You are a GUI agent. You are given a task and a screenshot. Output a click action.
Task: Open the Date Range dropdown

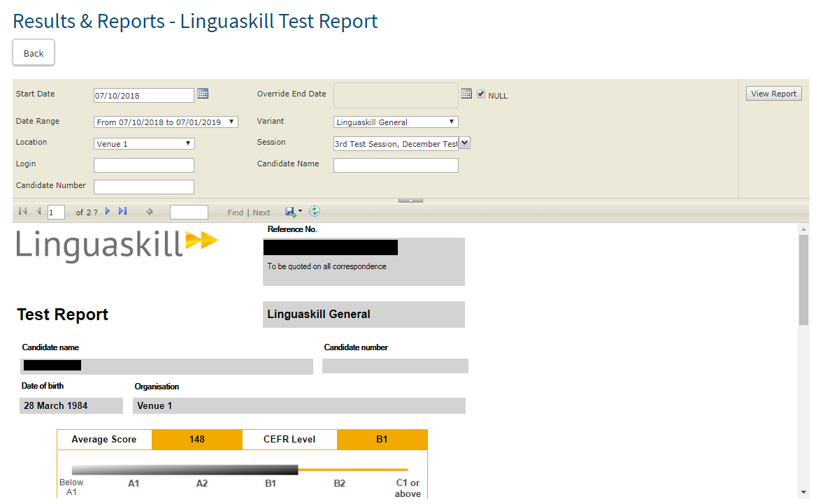(166, 122)
